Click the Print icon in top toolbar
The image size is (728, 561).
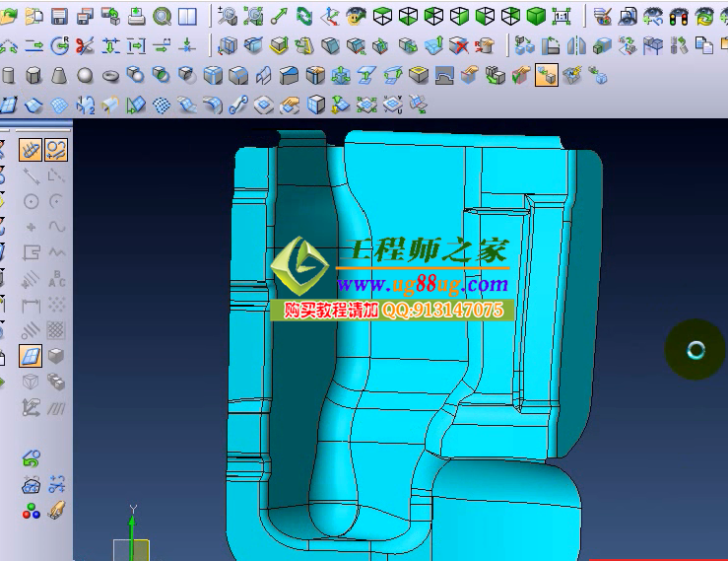(136, 16)
